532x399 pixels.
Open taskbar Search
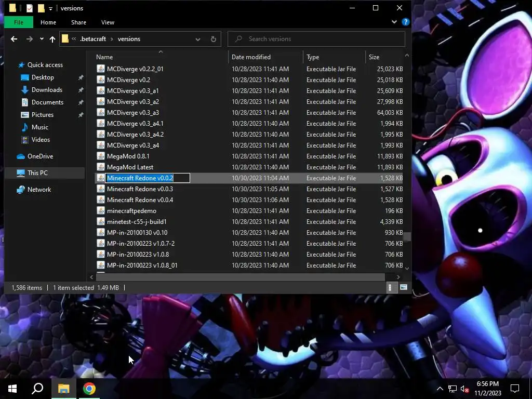[37, 389]
